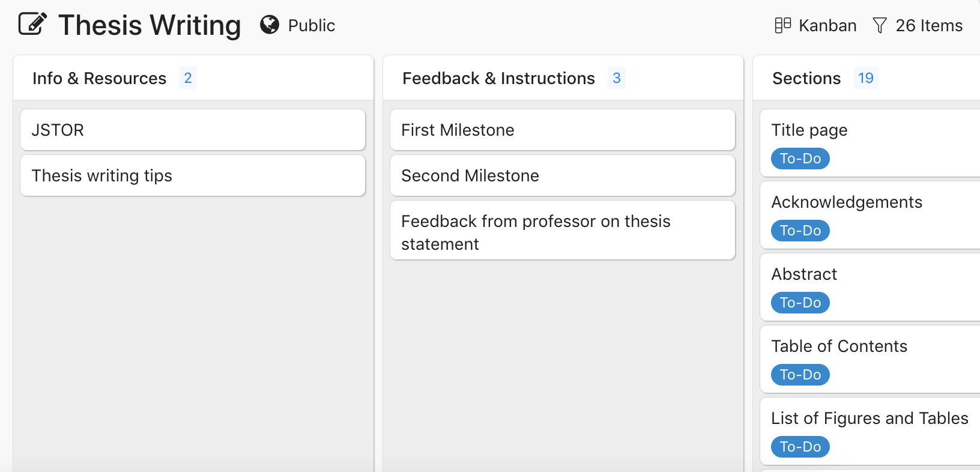
Task: Select the Sections column header
Action: [806, 78]
